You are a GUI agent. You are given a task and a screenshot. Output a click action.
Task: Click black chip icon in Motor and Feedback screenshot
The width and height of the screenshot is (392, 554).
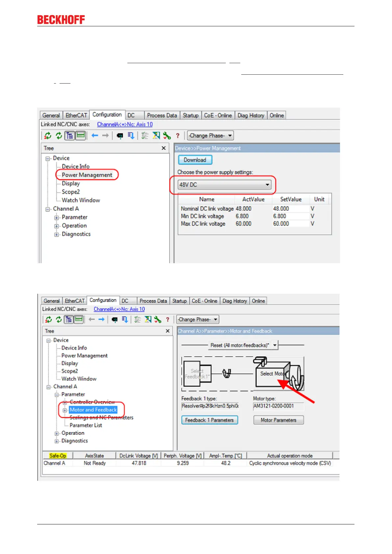[115, 319]
